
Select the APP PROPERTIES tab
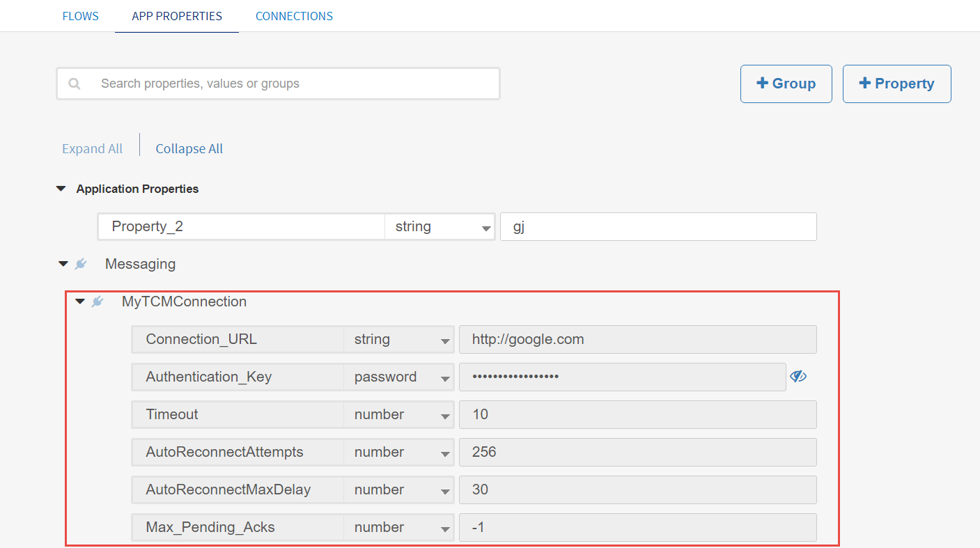click(177, 16)
